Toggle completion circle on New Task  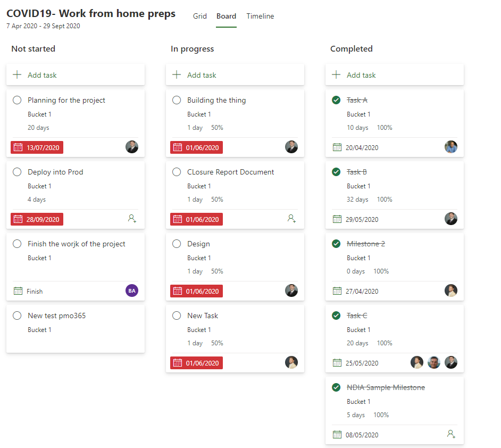click(176, 316)
